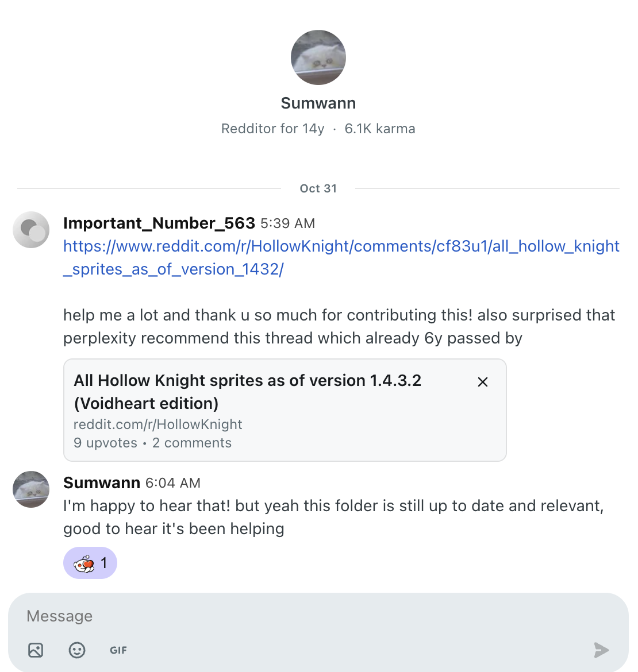Select the Oct 31 date divider
The width and height of the screenshot is (638, 672).
point(318,188)
